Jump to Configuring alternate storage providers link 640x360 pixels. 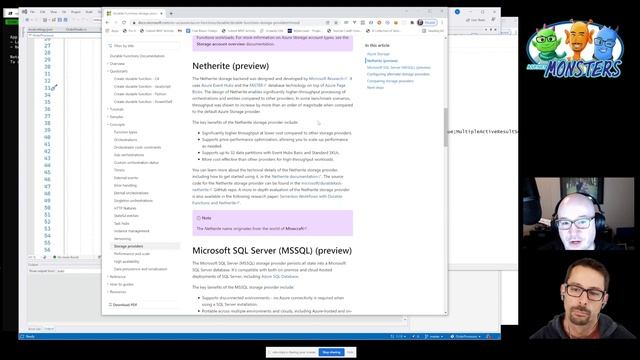click(x=398, y=74)
